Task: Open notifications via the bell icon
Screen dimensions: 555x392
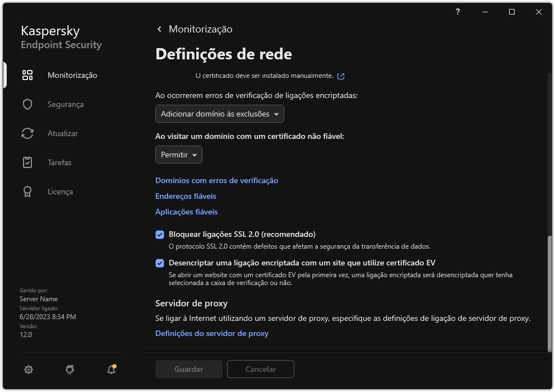Action: coord(111,369)
